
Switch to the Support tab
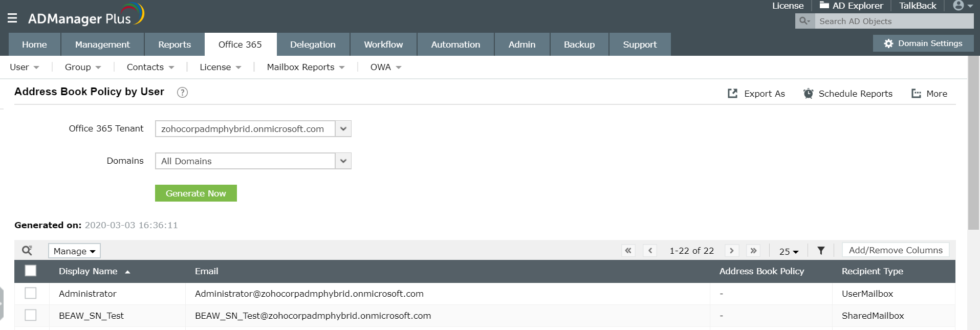coord(640,45)
